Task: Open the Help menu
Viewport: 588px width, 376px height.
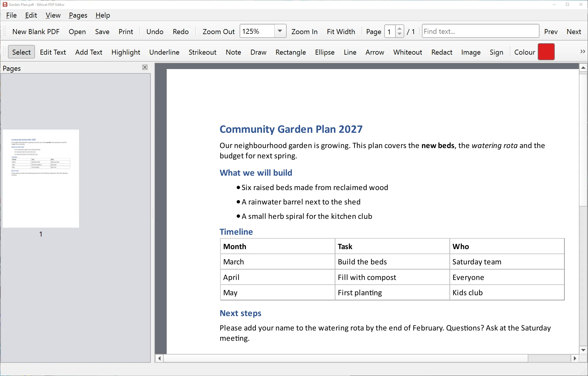Action: pos(103,15)
